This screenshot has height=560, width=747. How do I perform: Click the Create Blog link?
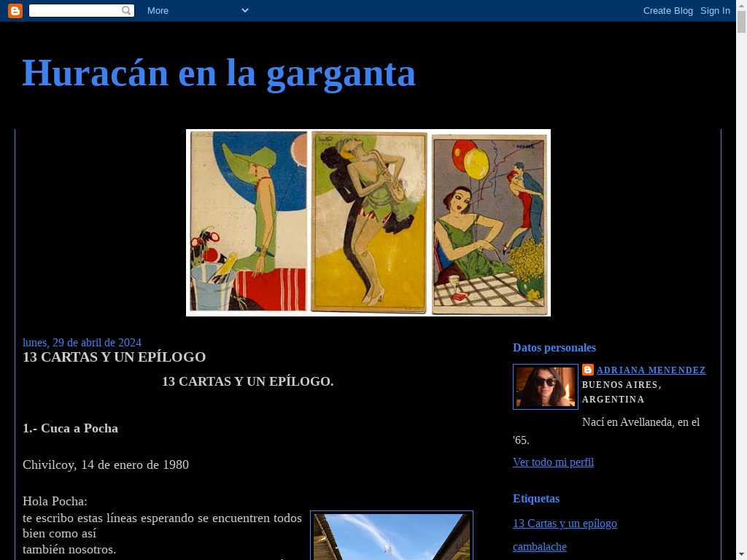tap(668, 10)
